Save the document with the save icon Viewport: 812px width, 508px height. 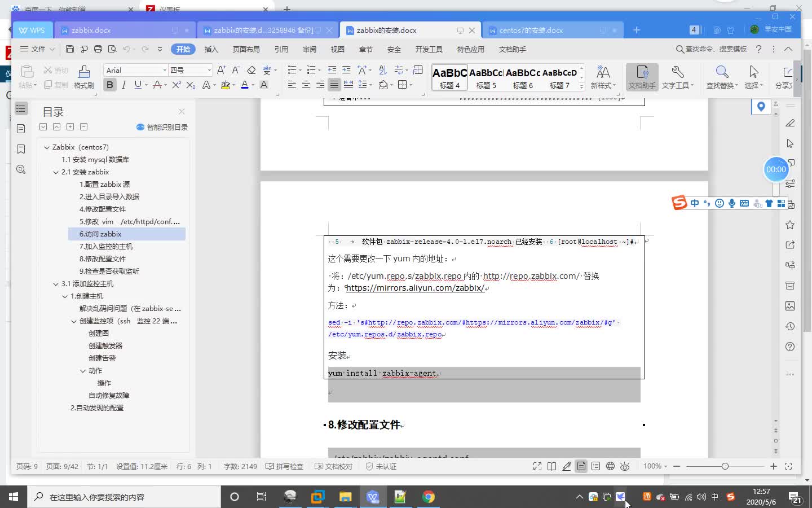point(70,49)
